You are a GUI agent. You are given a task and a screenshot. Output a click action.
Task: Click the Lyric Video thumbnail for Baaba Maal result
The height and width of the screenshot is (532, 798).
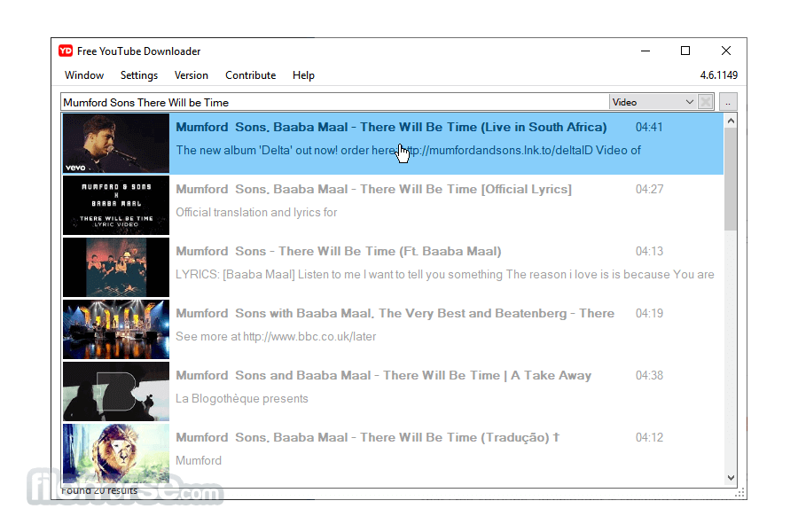coord(115,205)
